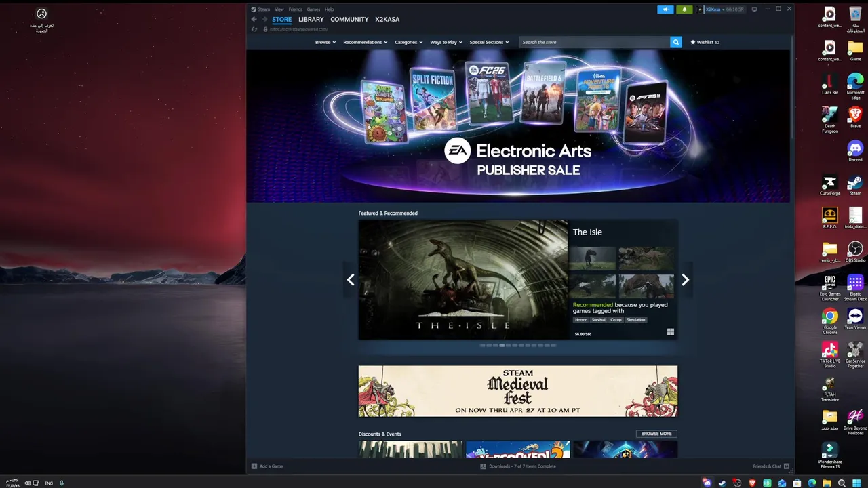Open the X2KASA profile tab
This screenshot has height=488, width=868.
pyautogui.click(x=387, y=20)
